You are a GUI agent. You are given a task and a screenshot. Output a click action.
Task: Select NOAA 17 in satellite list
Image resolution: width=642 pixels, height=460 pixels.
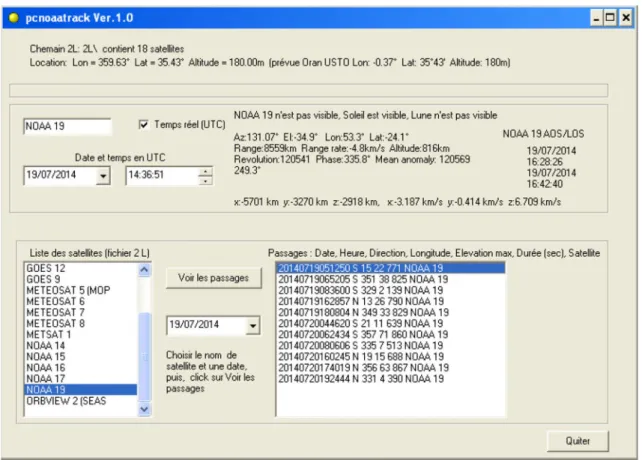click(x=81, y=379)
